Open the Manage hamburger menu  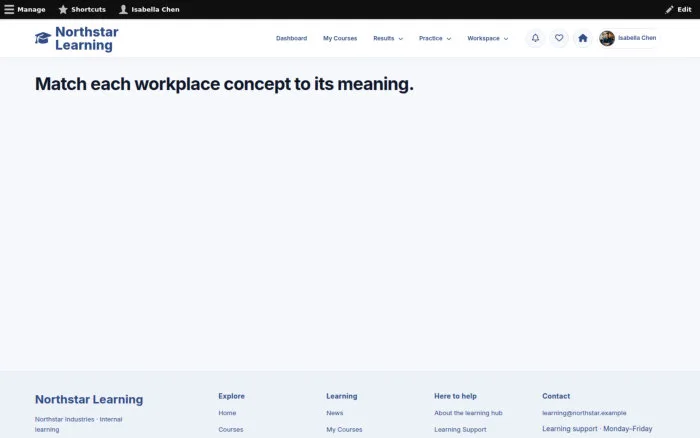pos(25,9)
